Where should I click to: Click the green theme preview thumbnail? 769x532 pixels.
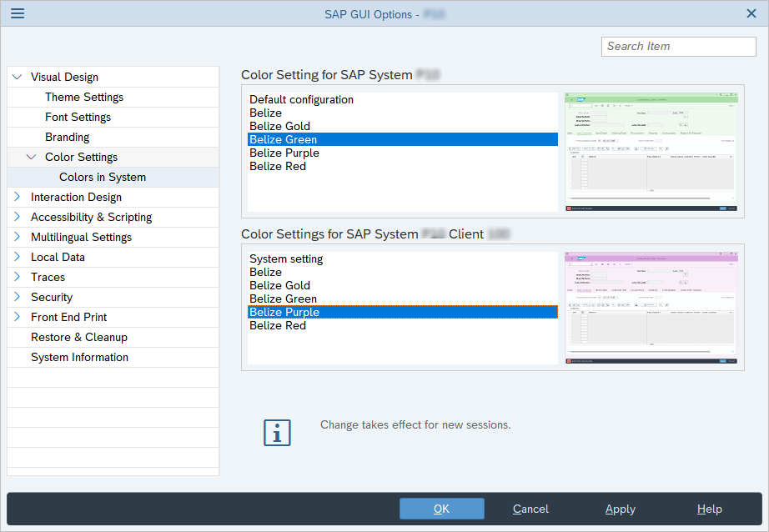coord(651,152)
